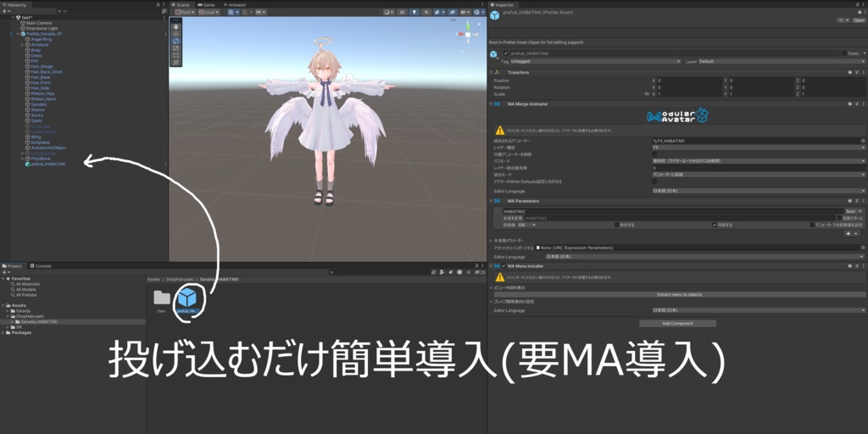
Task: Select Main Camera in Hierarchy
Action: point(39,23)
